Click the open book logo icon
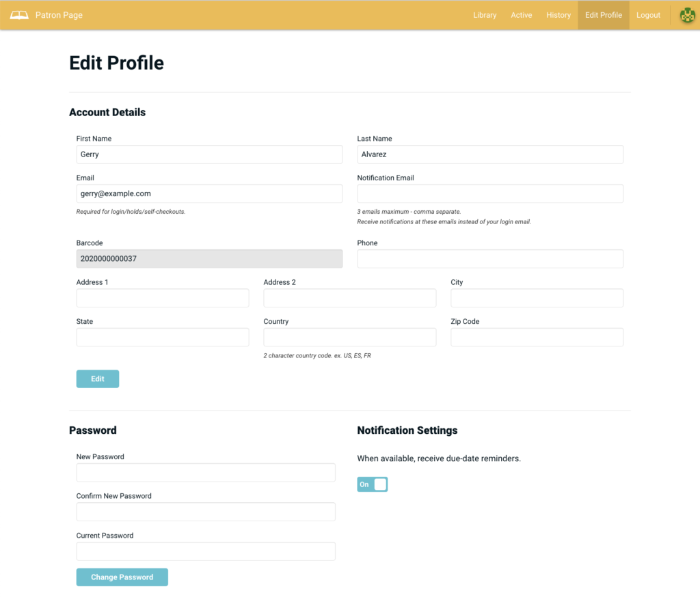 19,15
